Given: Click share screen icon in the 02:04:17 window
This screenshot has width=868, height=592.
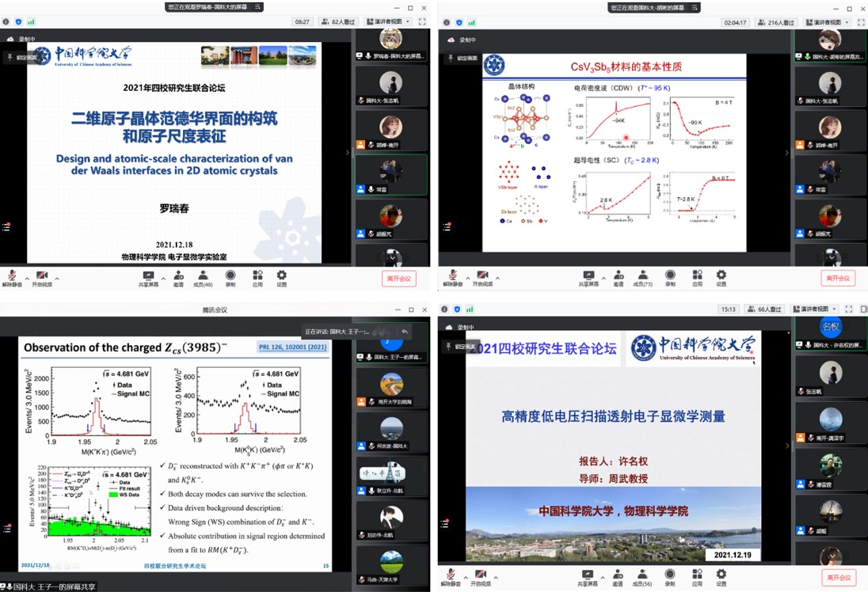Looking at the screenshot, I should (x=588, y=276).
